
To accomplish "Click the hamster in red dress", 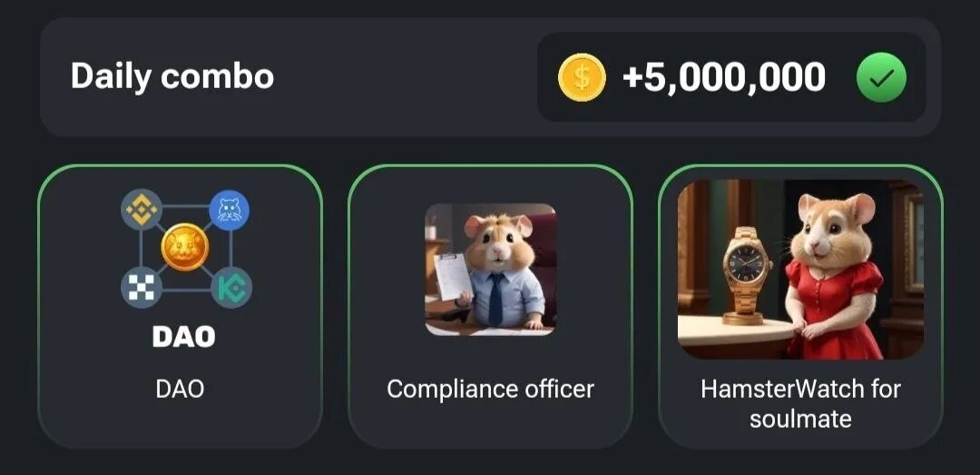I will (x=833, y=275).
